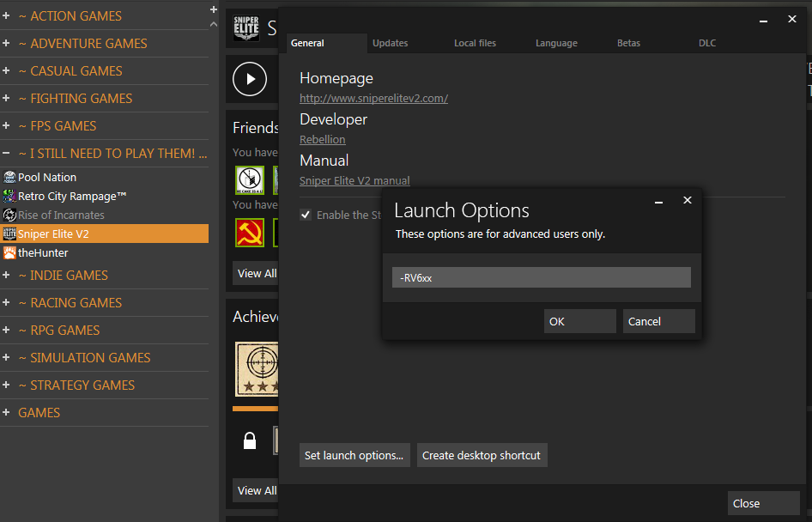Toggle the Enable the Steam overlay checkbox
The width and height of the screenshot is (812, 522).
pyautogui.click(x=306, y=215)
